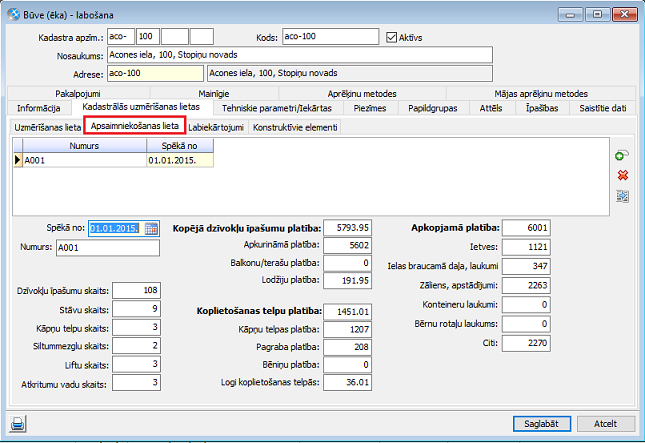The height and width of the screenshot is (443, 645).
Task: Sort the table by Numurs column header
Action: pos(84,146)
